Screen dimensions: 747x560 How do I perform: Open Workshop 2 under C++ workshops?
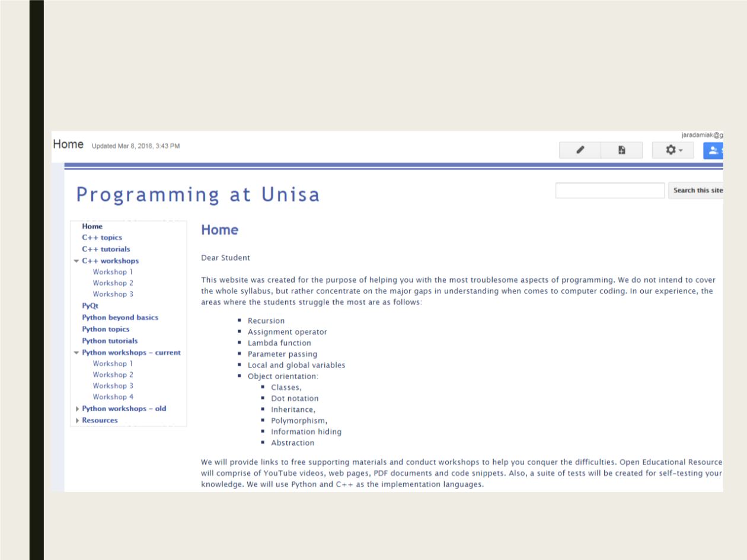coord(113,283)
